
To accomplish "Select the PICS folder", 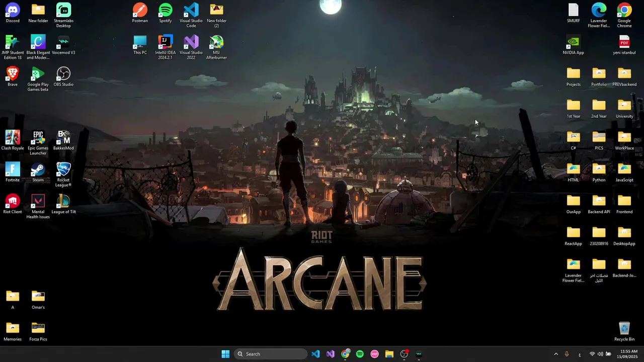I will (599, 140).
